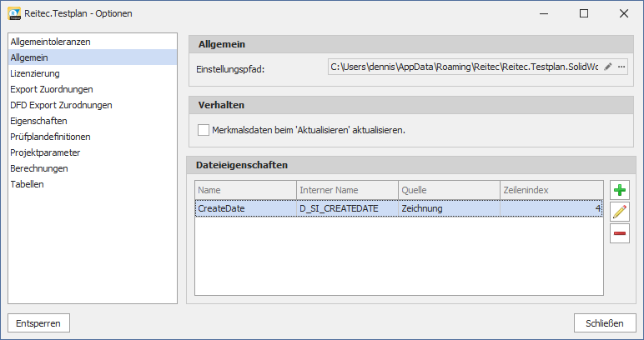Click the green plus add property icon

(x=619, y=190)
